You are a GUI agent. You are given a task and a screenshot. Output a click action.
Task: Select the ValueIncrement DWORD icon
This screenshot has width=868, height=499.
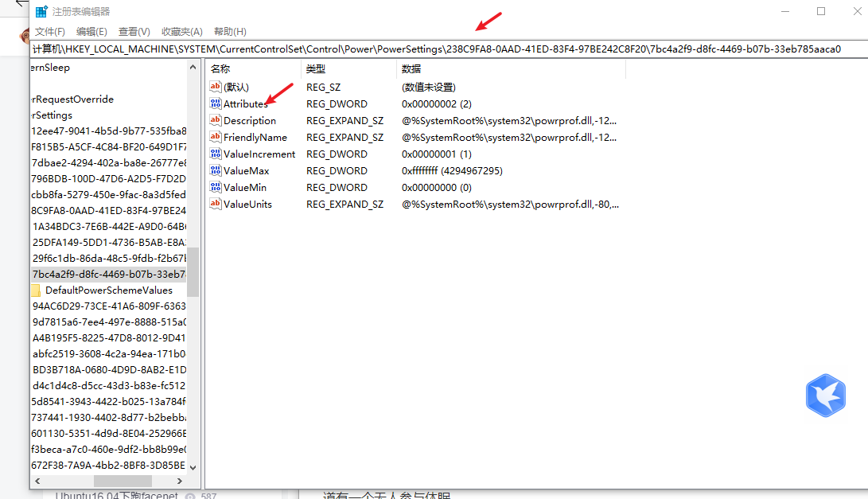click(216, 154)
